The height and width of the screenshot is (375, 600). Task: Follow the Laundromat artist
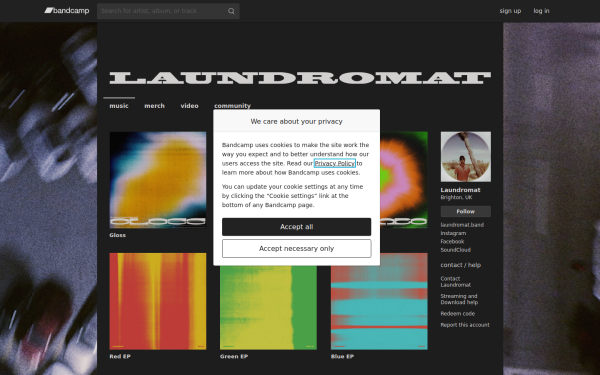[466, 211]
